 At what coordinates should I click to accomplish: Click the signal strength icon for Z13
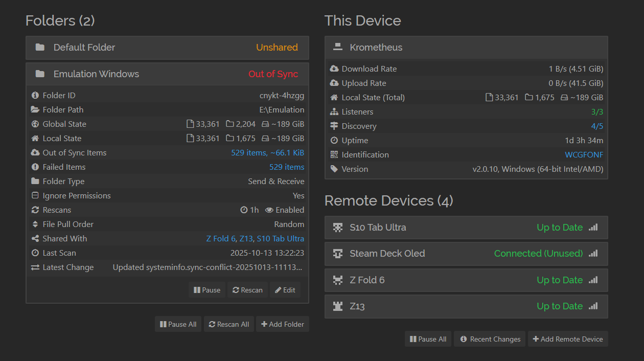coord(593,306)
